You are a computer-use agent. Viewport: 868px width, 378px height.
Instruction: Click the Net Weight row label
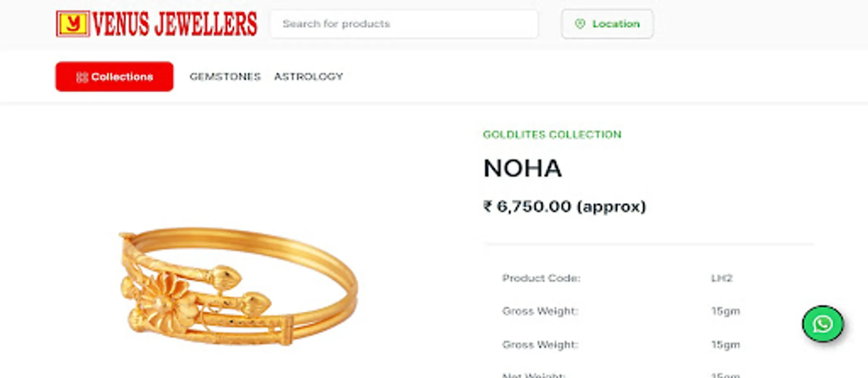click(534, 375)
